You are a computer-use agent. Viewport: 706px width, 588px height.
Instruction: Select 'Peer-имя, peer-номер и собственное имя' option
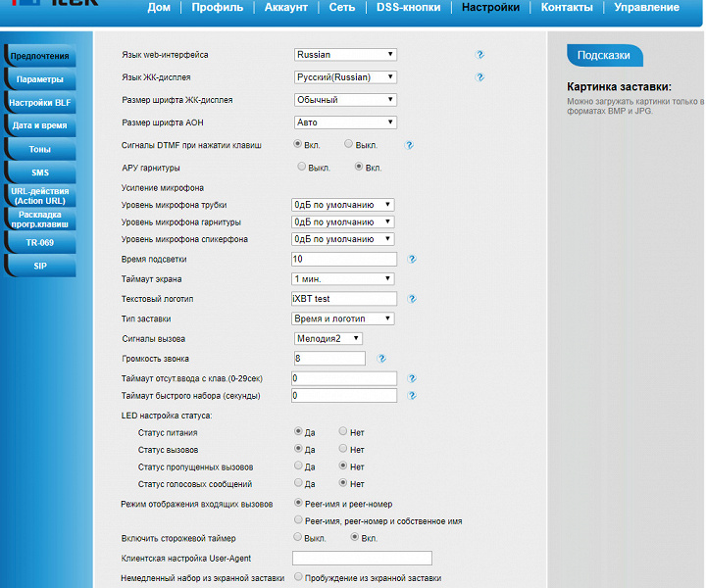click(x=298, y=520)
